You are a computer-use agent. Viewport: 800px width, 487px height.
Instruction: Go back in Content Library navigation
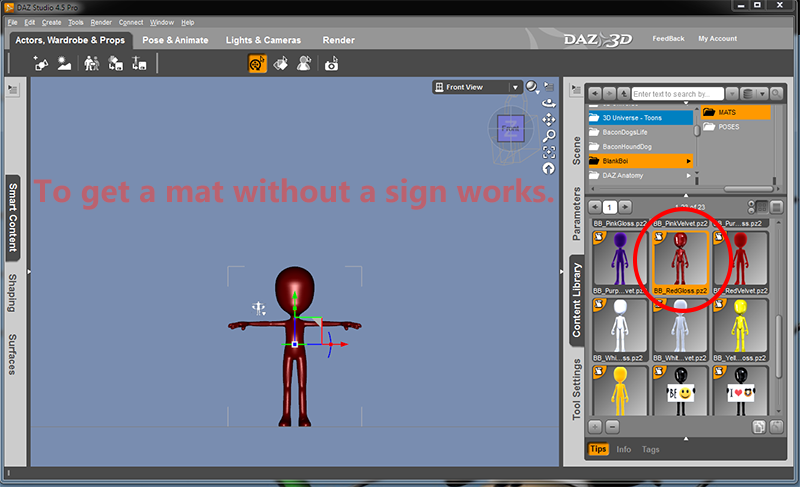(x=594, y=94)
